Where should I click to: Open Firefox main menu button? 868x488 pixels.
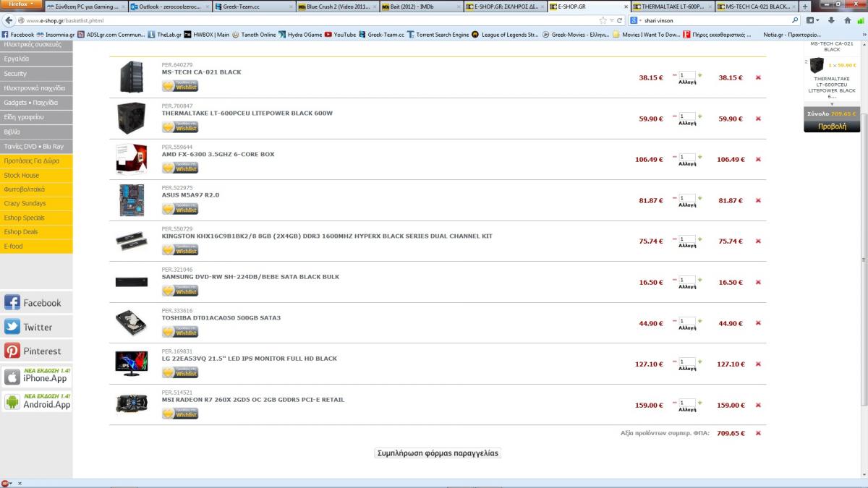click(x=21, y=4)
